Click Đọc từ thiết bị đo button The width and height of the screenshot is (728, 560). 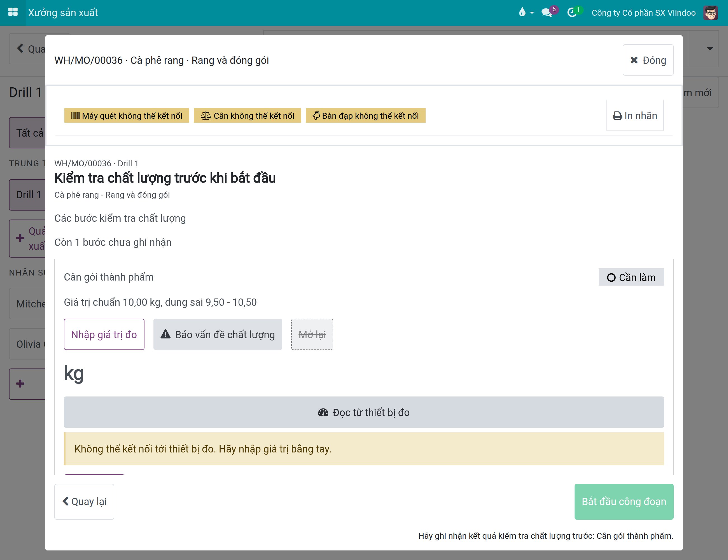click(x=364, y=412)
